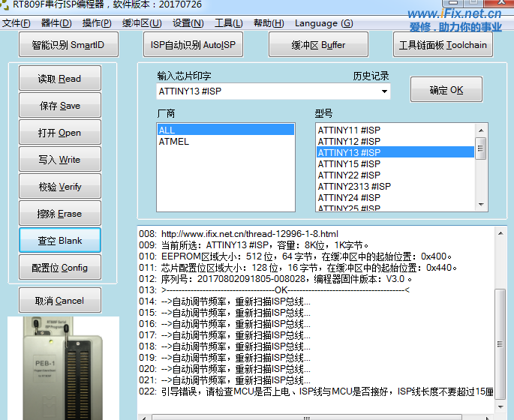Open the 工具链面板 Toolchain button
This screenshot has height=420, width=514.
tap(443, 44)
